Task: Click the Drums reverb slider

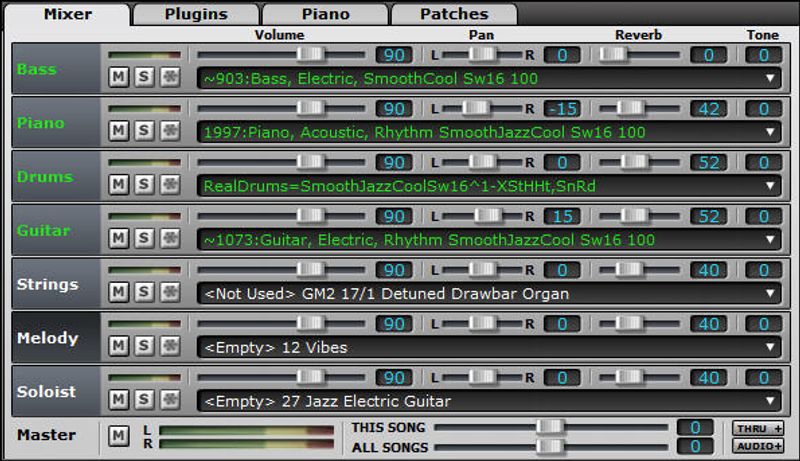Action: pos(639,162)
